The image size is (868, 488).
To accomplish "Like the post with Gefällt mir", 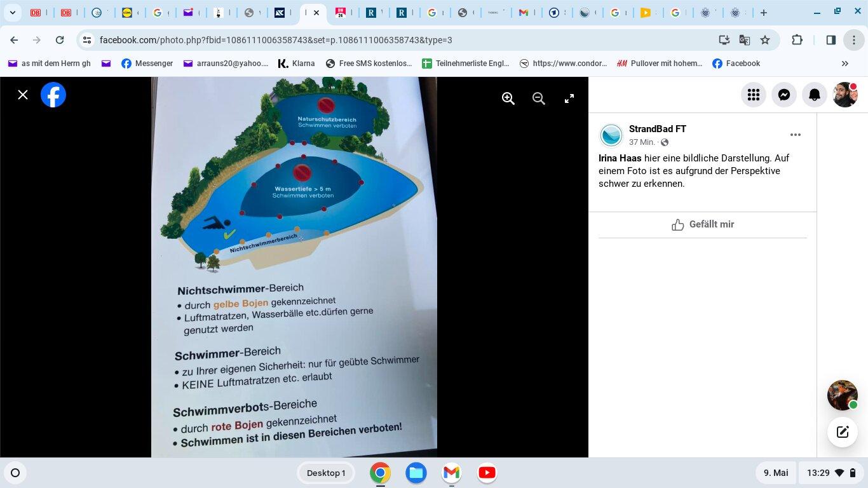I will (702, 224).
